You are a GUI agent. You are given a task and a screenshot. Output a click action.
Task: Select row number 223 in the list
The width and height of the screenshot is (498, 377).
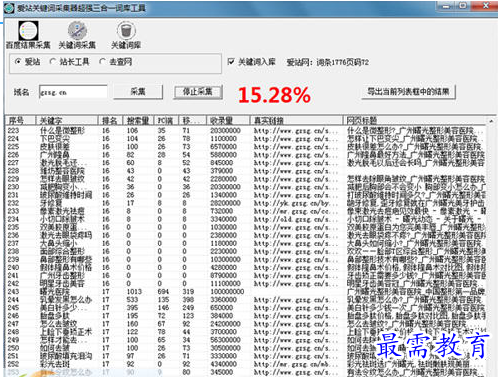tap(13, 131)
